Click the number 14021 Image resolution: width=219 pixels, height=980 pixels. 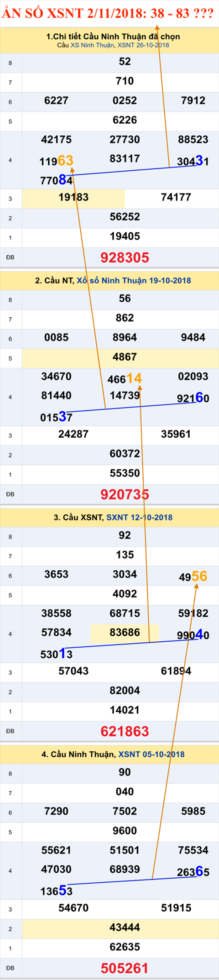coord(125,710)
